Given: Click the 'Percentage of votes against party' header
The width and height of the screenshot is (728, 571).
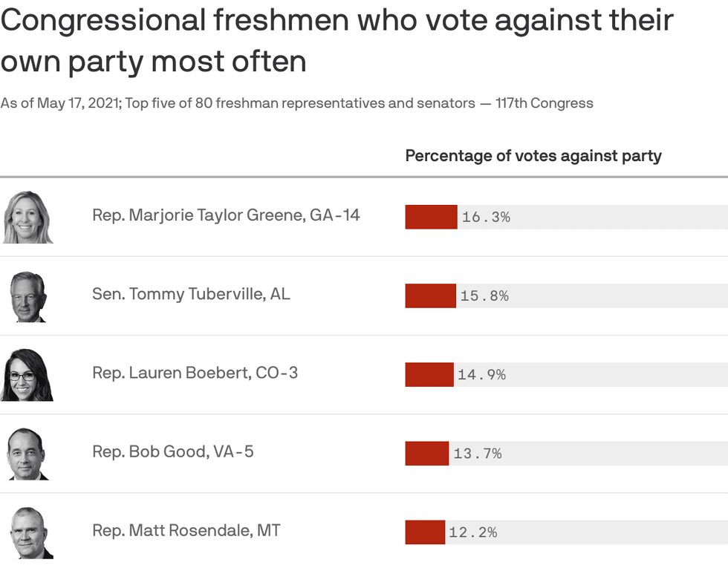Looking at the screenshot, I should [533, 156].
